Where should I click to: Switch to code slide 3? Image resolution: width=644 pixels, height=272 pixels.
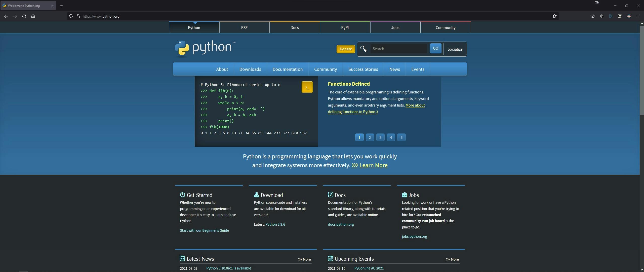tap(380, 137)
